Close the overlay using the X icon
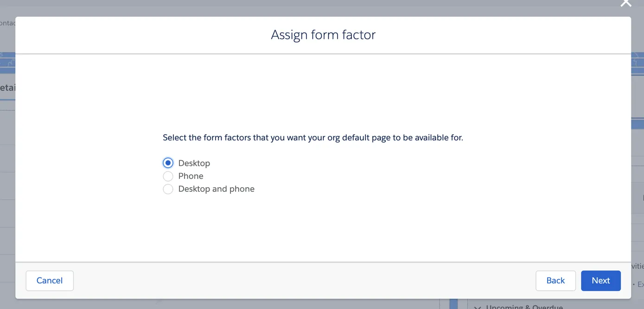Viewport: 644px width, 309px height. 625,3
